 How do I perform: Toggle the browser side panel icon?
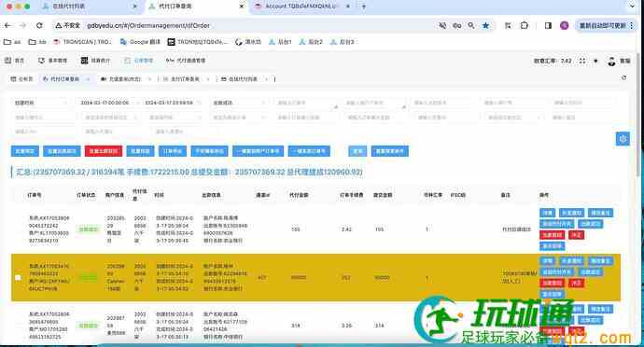coord(548,25)
